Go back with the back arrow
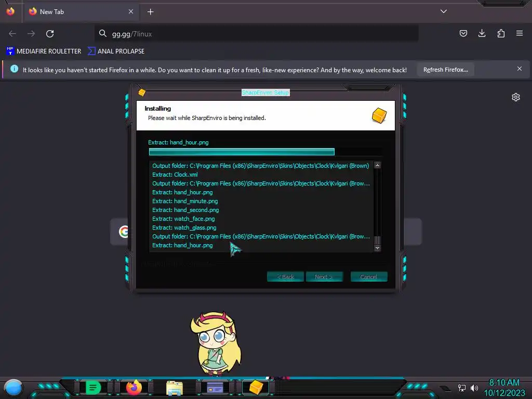 12,34
